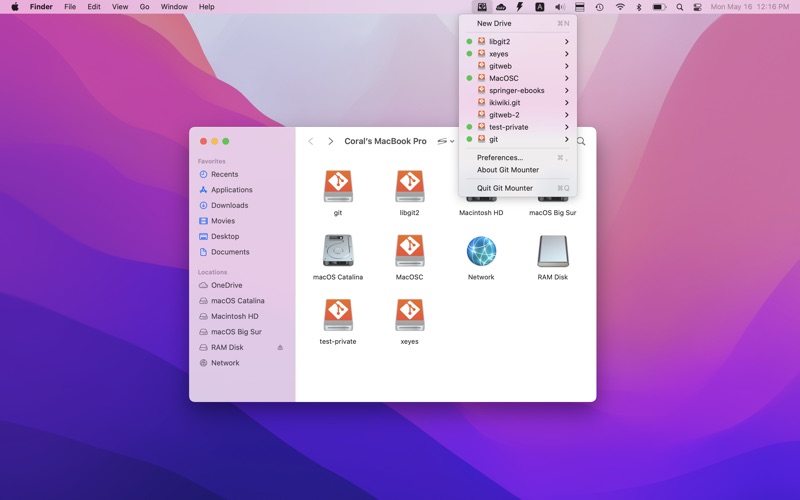Screen dimensions: 800x500
Task: Open the Help menu
Action: pos(207,7)
